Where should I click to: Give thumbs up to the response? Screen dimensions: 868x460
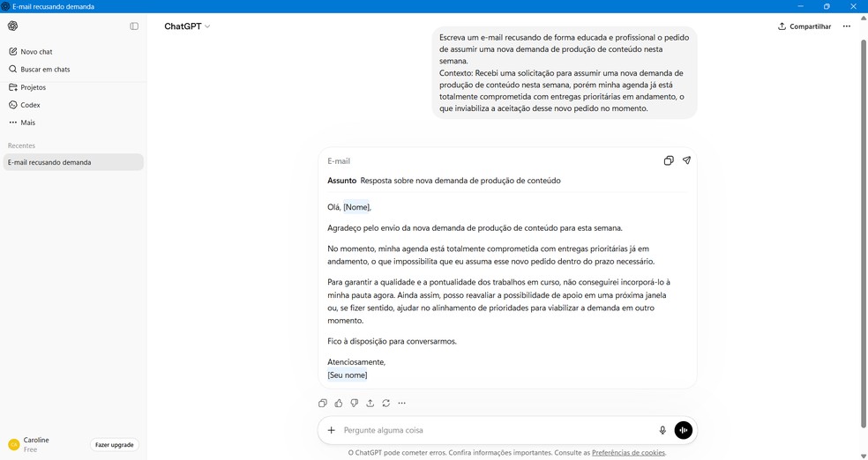coord(339,403)
